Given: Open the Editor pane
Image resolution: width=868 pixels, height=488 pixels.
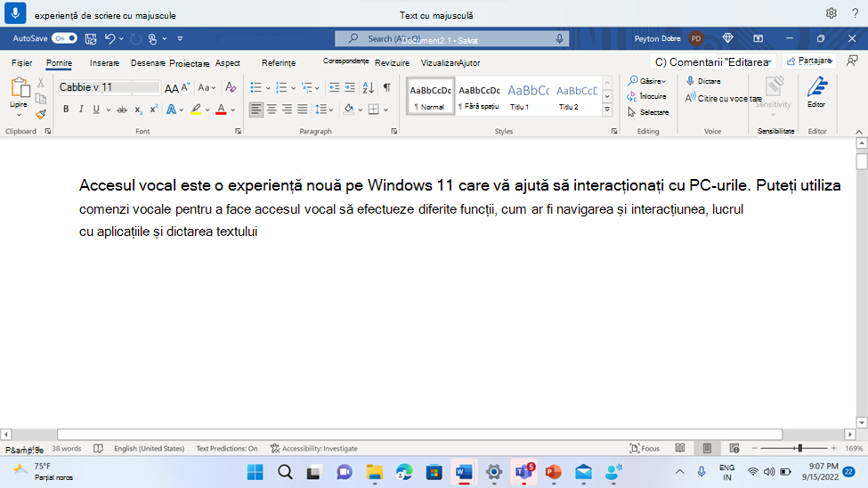Looking at the screenshot, I should point(816,92).
